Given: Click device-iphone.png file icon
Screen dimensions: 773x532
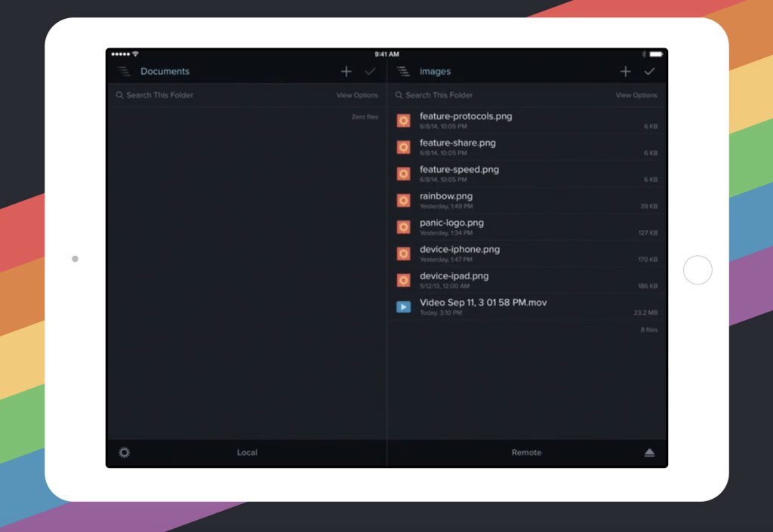Looking at the screenshot, I should pyautogui.click(x=403, y=254).
